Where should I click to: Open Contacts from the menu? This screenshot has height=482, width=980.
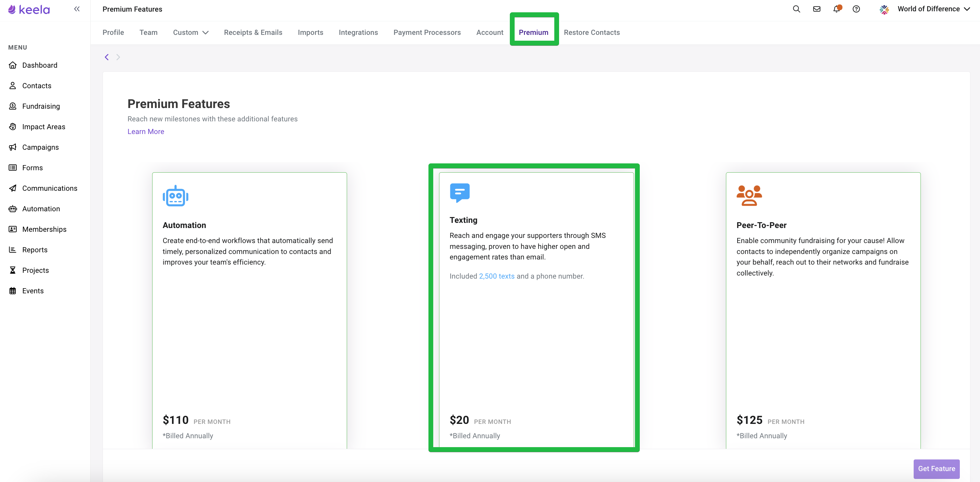tap(37, 85)
